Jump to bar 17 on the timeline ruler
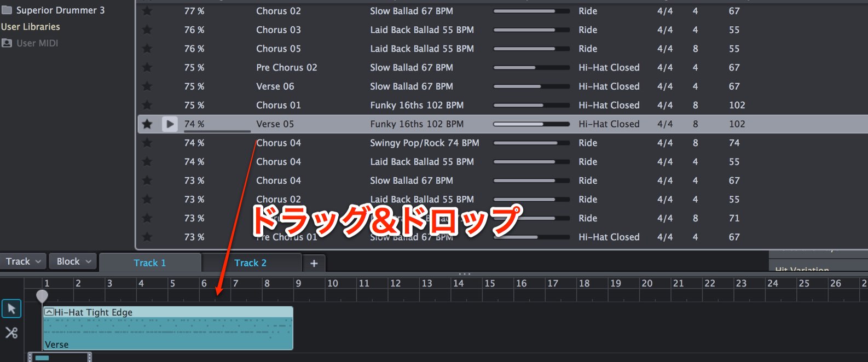868x362 pixels. [553, 283]
